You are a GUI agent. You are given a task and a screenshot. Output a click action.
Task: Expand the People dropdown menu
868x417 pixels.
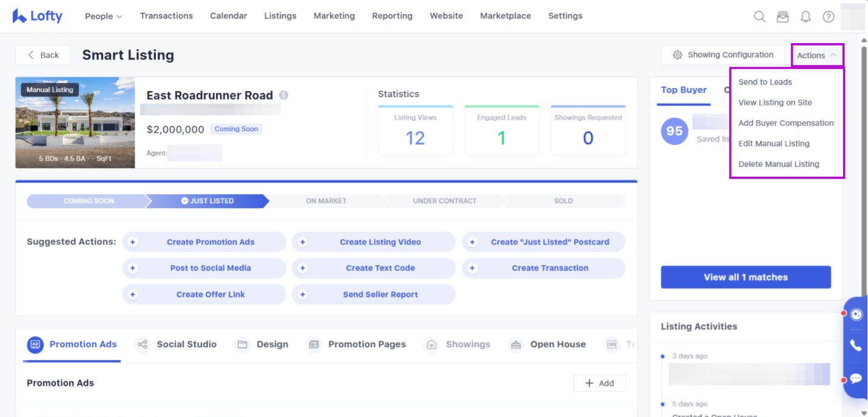pos(103,16)
